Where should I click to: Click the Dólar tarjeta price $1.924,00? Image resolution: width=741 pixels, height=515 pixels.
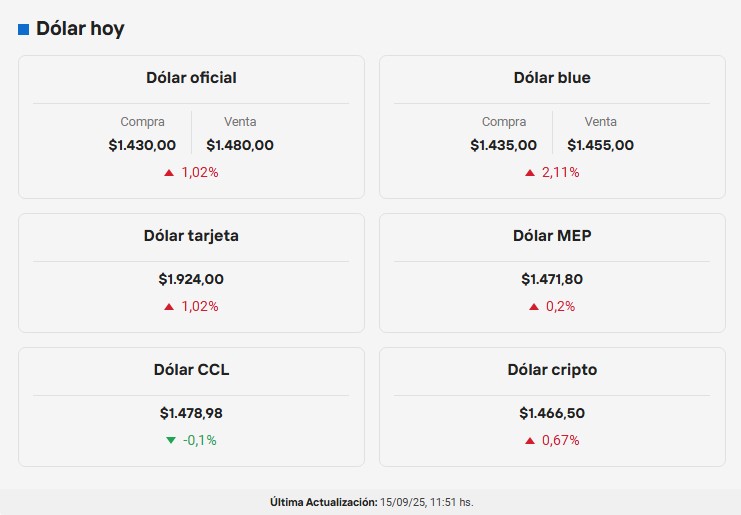(x=191, y=280)
